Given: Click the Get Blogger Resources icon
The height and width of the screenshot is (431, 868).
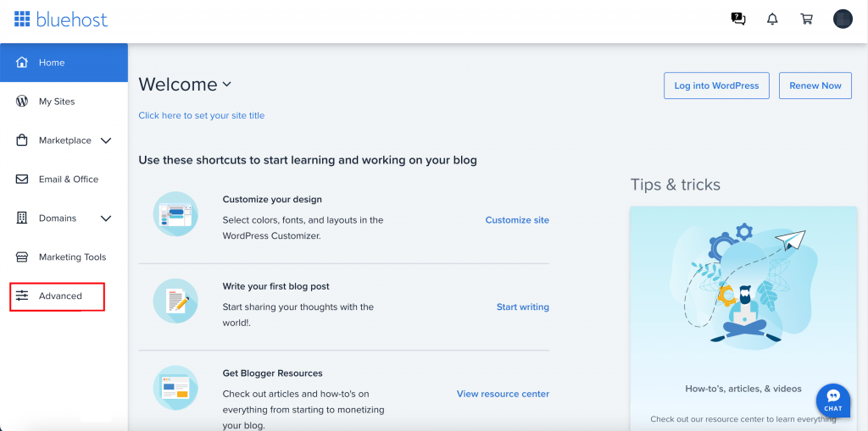Looking at the screenshot, I should (x=175, y=388).
